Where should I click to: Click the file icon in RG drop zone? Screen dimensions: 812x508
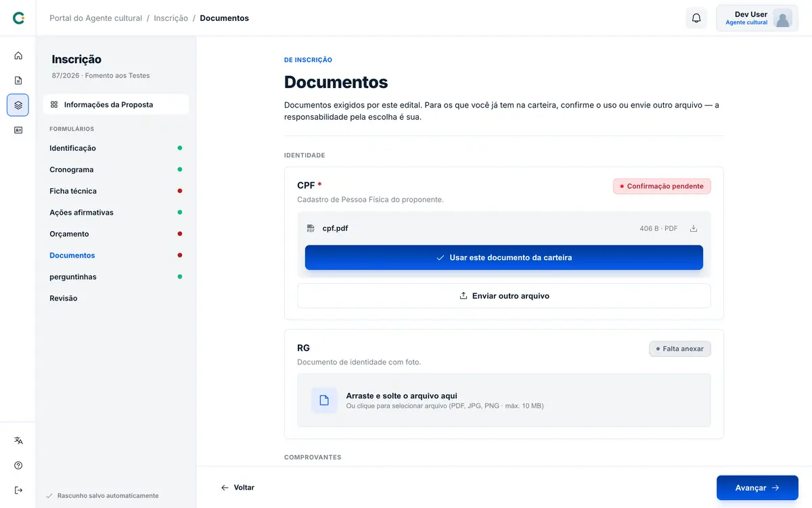pos(324,400)
